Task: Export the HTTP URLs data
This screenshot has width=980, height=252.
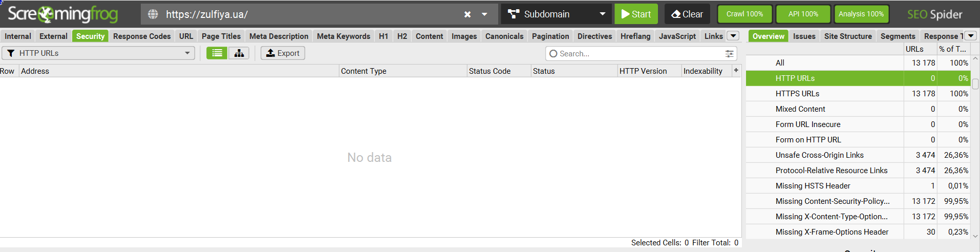Action: (x=283, y=53)
